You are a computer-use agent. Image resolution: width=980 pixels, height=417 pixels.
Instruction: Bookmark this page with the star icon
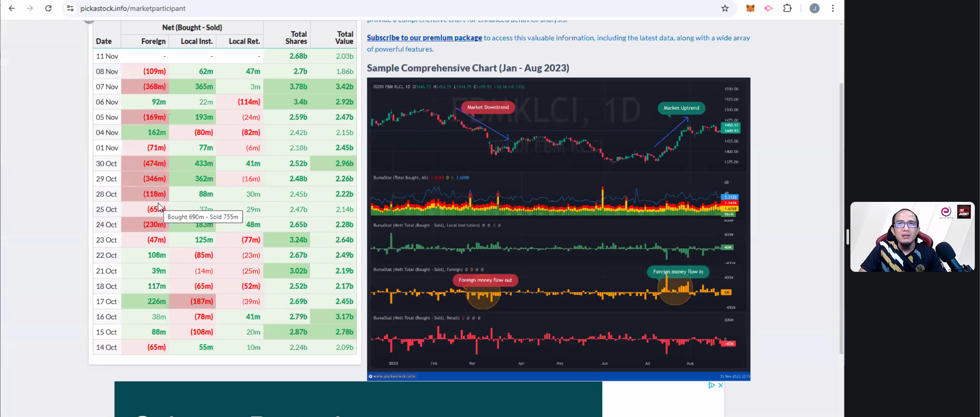725,8
